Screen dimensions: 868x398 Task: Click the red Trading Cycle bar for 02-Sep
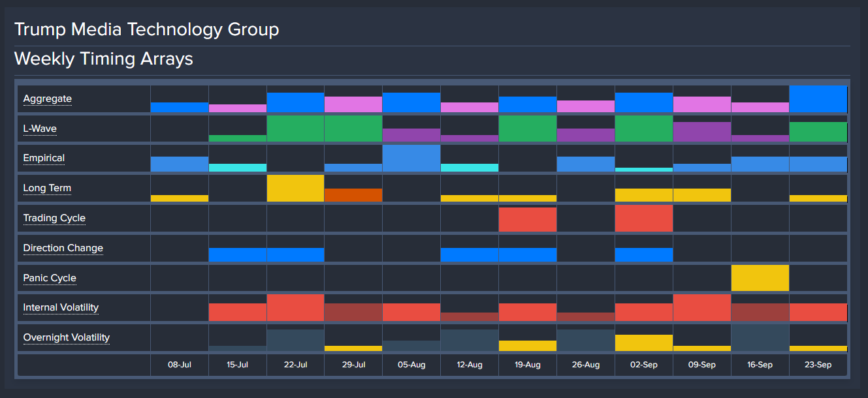644,219
